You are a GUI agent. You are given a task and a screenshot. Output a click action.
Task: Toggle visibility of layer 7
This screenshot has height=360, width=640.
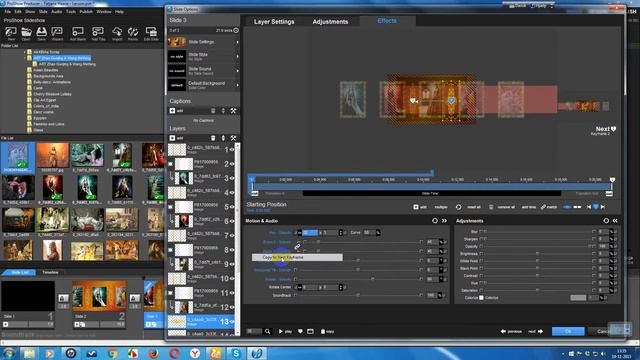232,236
